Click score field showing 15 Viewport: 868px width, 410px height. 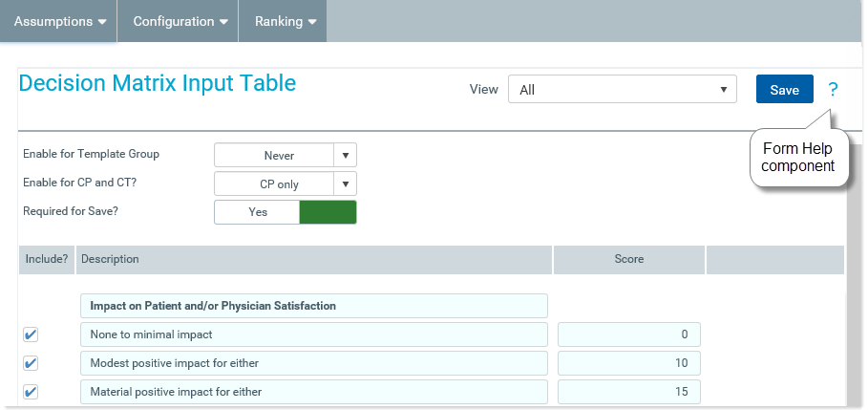pos(629,392)
